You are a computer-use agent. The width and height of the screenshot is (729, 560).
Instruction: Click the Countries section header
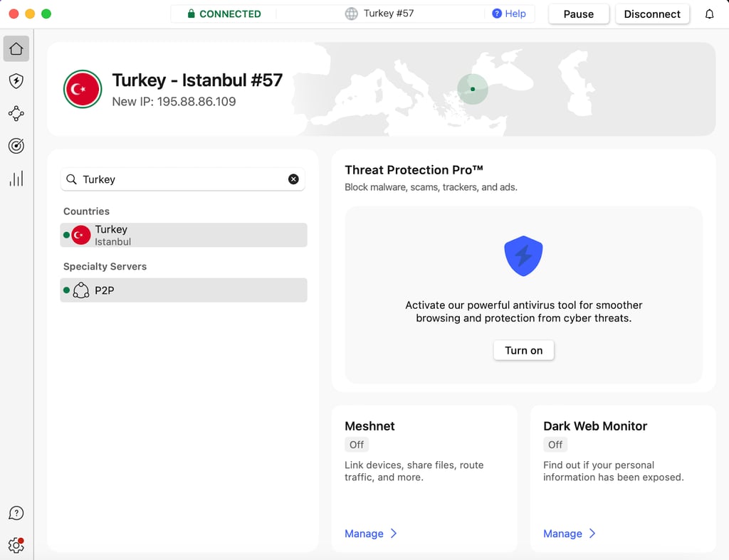pyautogui.click(x=86, y=211)
